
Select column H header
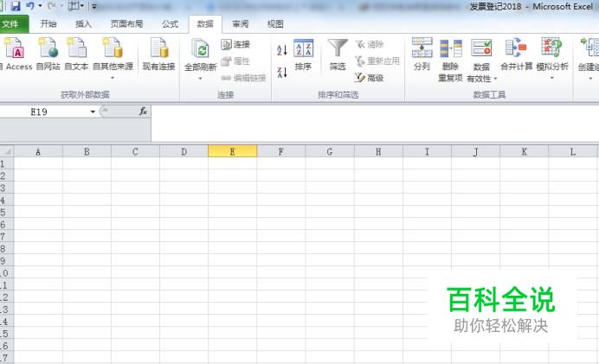[378, 151]
